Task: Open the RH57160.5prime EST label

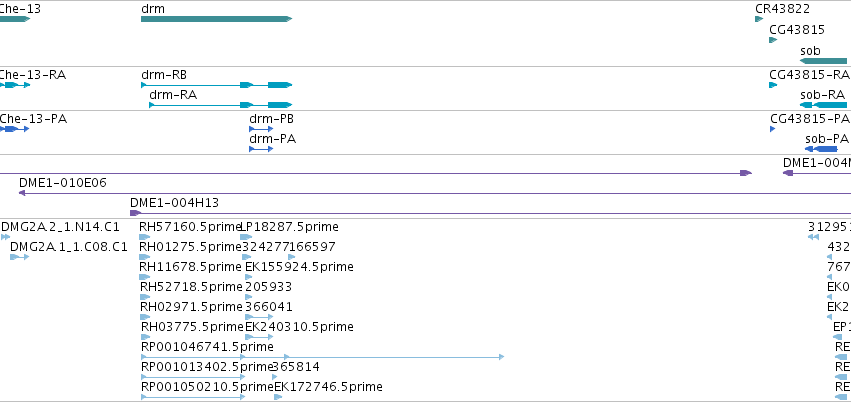Action: pos(189,227)
